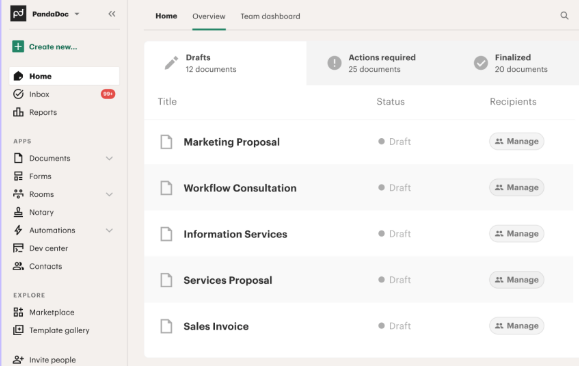Click the PandaDoc logo icon
Viewport: 579px width, 366px height.
[x=18, y=14]
